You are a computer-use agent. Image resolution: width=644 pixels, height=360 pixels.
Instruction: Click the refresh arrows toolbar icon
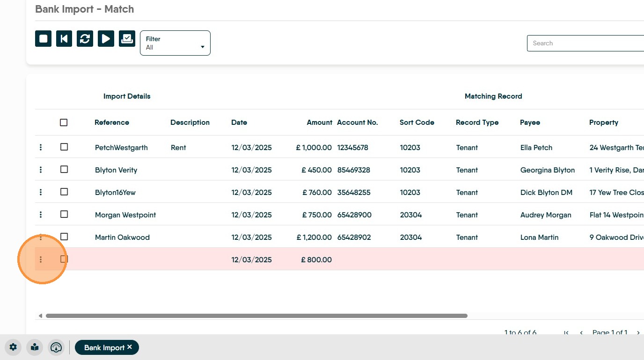85,39
